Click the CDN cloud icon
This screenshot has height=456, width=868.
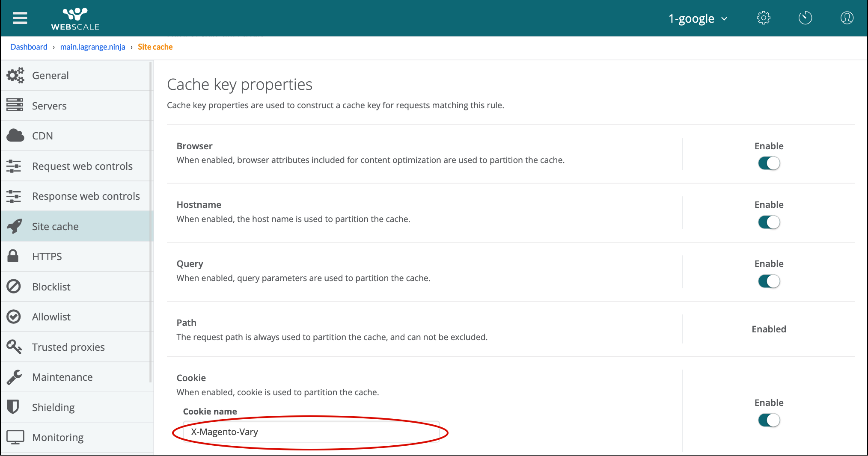[x=15, y=136]
